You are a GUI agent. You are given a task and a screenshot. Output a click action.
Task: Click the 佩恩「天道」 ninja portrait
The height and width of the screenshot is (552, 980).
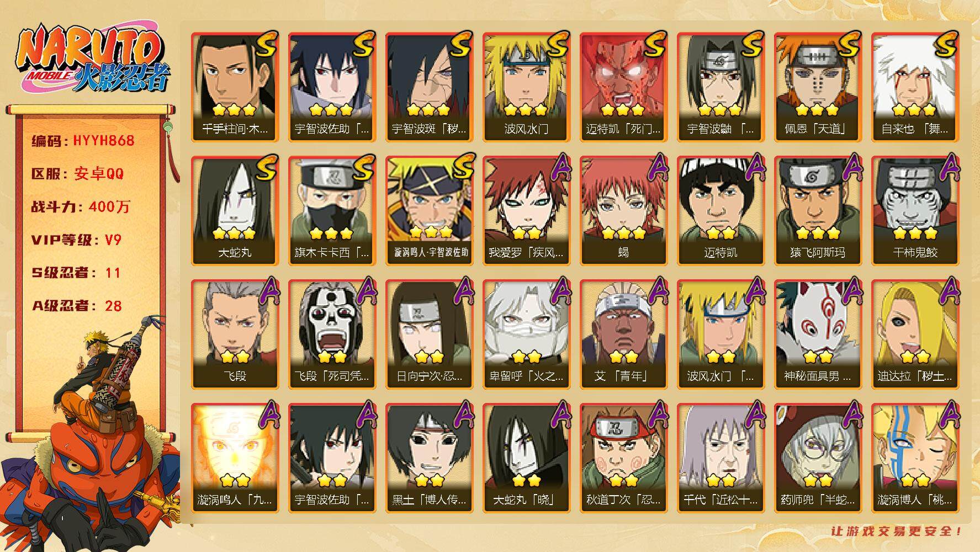click(818, 87)
